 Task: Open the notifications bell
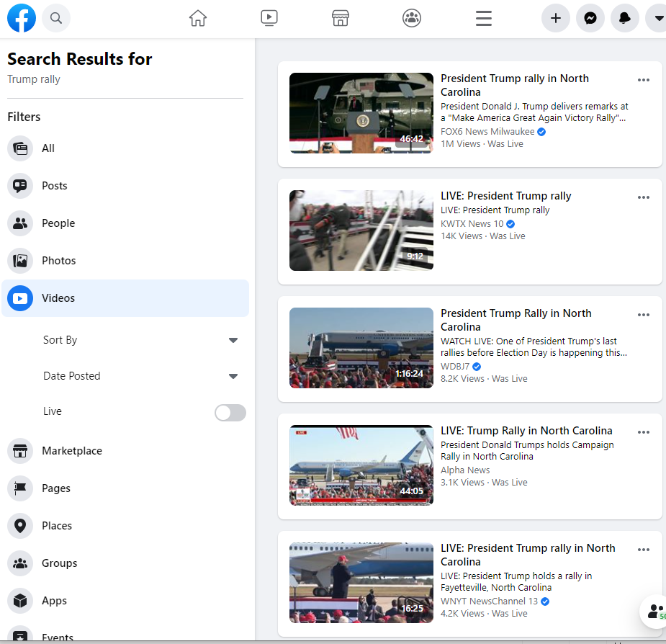click(x=625, y=19)
